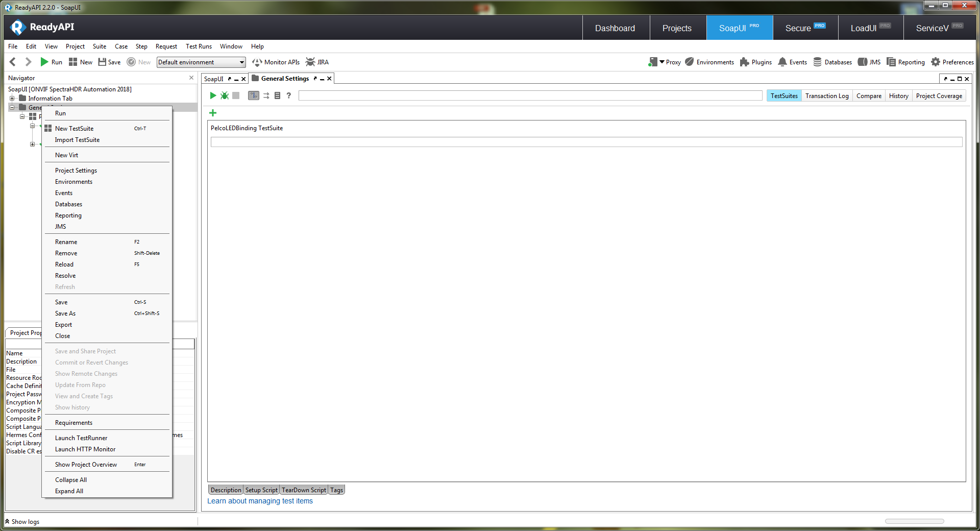Image resolution: width=980 pixels, height=531 pixels.
Task: Expand the Show logs panel
Action: tap(22, 522)
